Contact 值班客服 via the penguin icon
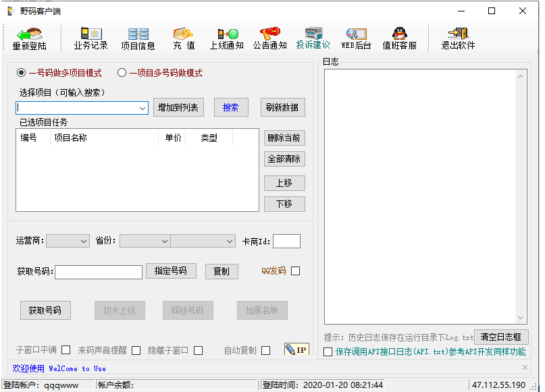This screenshot has height=392, width=545. click(399, 39)
